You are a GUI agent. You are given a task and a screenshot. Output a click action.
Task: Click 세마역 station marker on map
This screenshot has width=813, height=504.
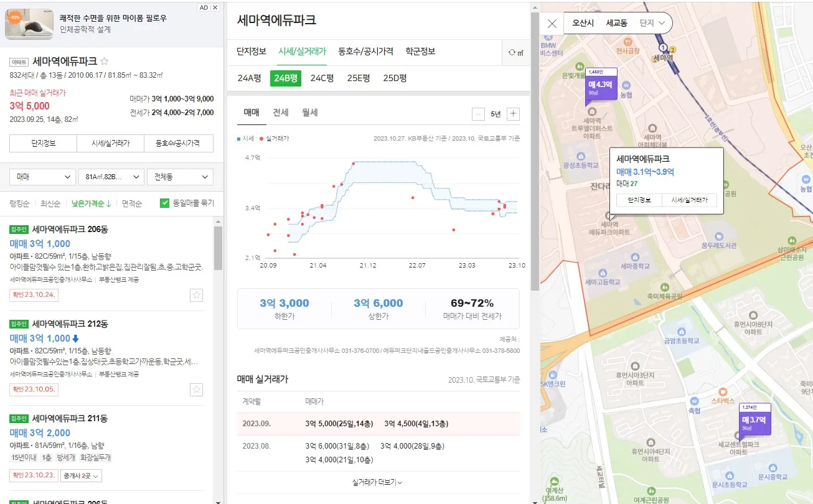[664, 47]
